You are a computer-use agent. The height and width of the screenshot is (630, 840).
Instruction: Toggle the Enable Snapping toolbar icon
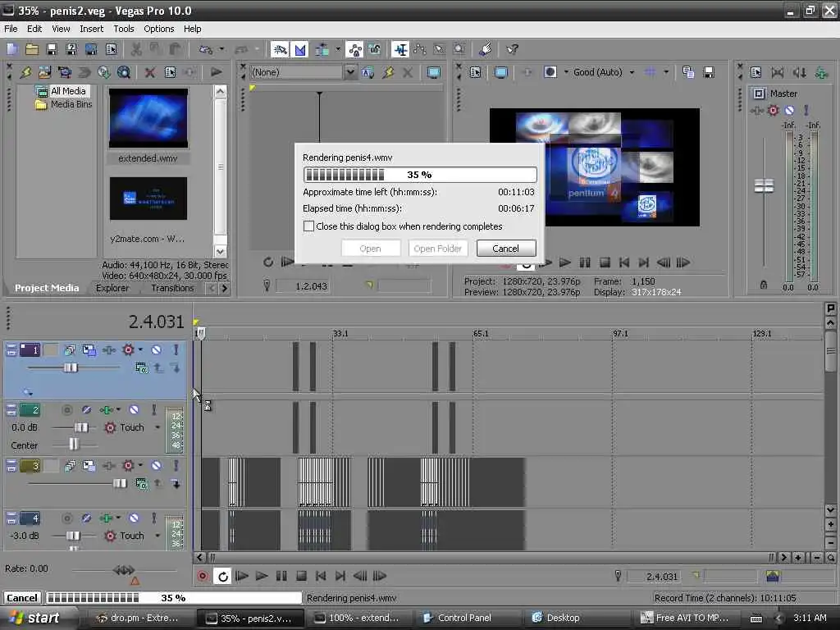pyautogui.click(x=281, y=50)
